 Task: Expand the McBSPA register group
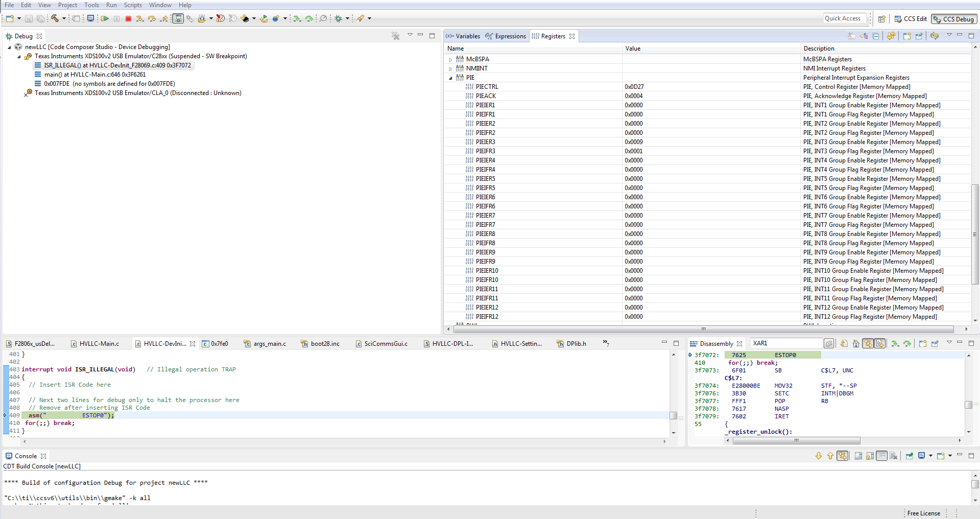[450, 60]
